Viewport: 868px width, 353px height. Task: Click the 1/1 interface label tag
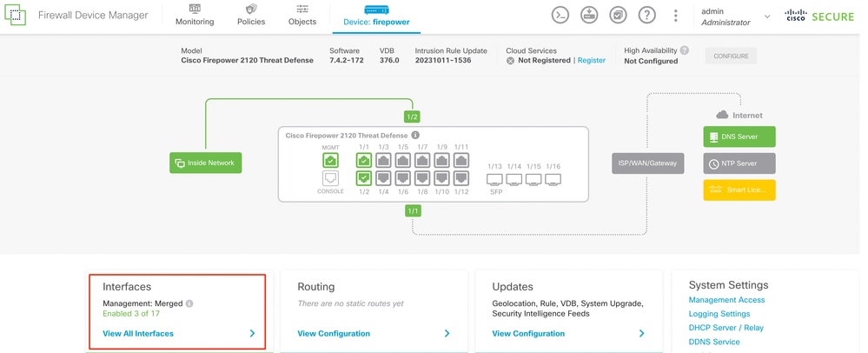point(413,210)
